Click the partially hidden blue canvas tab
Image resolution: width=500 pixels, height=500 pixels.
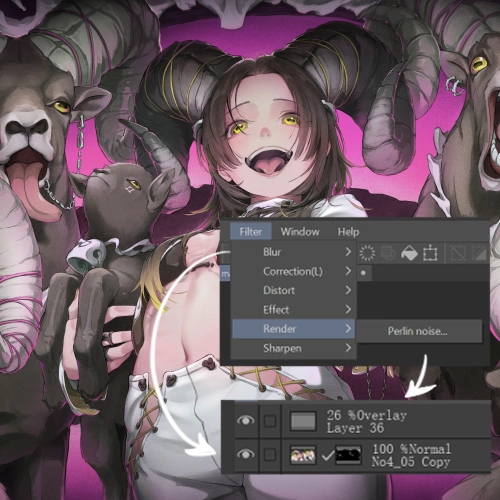coord(226,274)
